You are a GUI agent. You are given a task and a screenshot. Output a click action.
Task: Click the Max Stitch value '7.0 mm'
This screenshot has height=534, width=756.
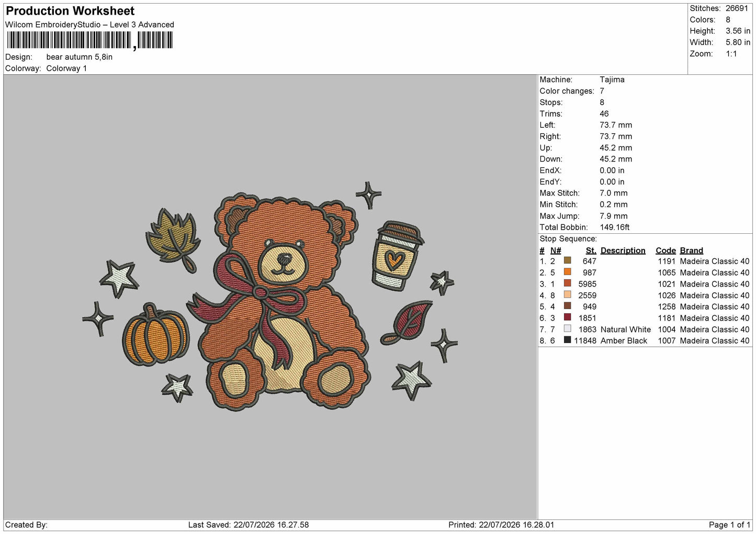pyautogui.click(x=614, y=193)
